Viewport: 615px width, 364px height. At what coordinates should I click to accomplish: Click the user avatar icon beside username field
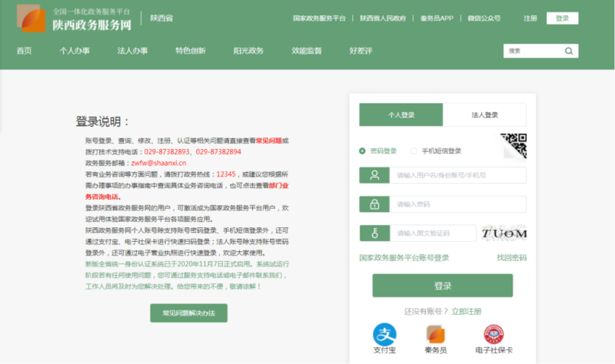pyautogui.click(x=374, y=175)
